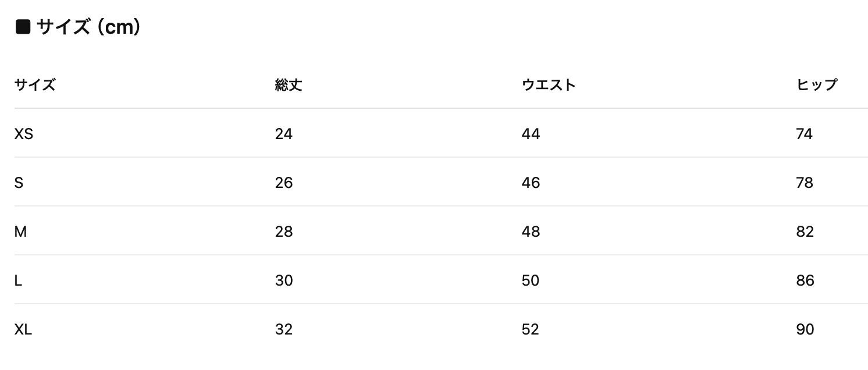The width and height of the screenshot is (868, 370).
Task: Click the waist value 52
Action: click(x=531, y=330)
